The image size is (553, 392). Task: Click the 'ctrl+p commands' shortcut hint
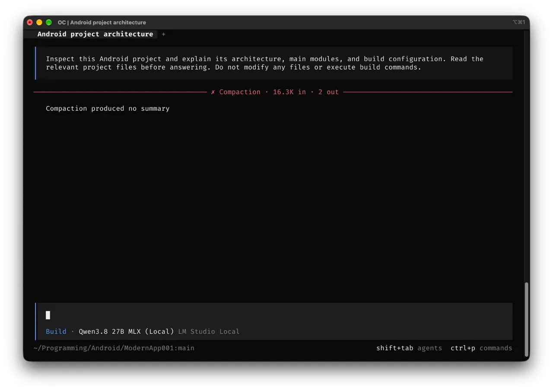481,348
